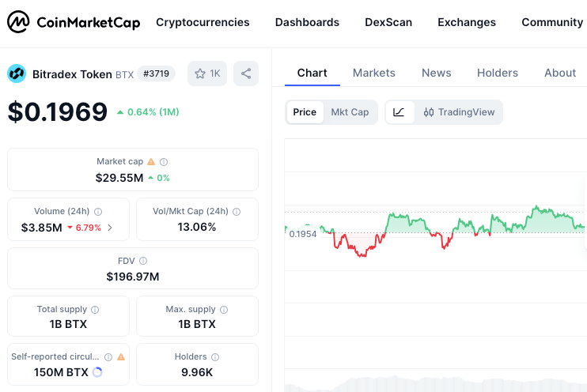Viewport: 587px width, 392px height.
Task: Click the Max. supply info icon
Action: click(224, 310)
